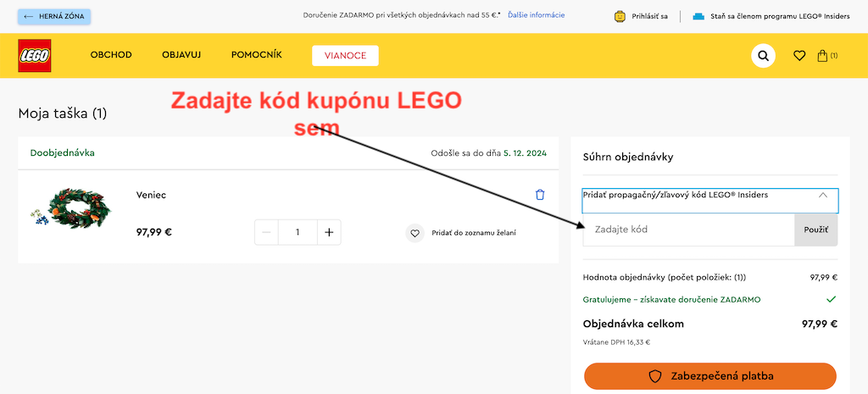Collapse the promo code section chevron
The image size is (868, 394).
822,195
